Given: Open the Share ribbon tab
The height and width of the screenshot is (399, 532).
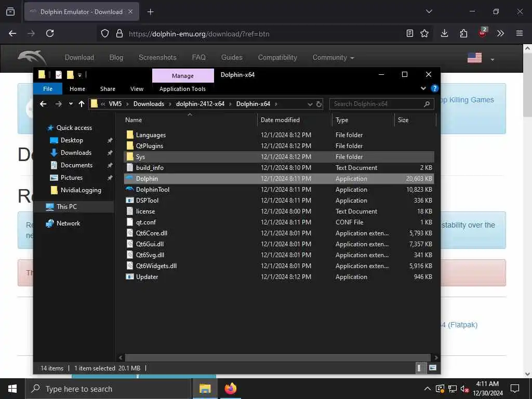Looking at the screenshot, I should (108, 88).
